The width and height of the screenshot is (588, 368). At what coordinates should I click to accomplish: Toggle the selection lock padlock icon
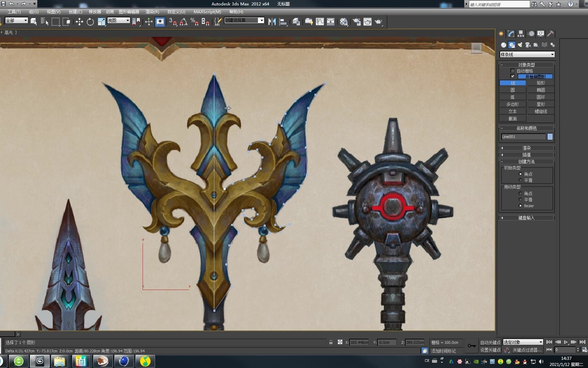pyautogui.click(x=331, y=342)
